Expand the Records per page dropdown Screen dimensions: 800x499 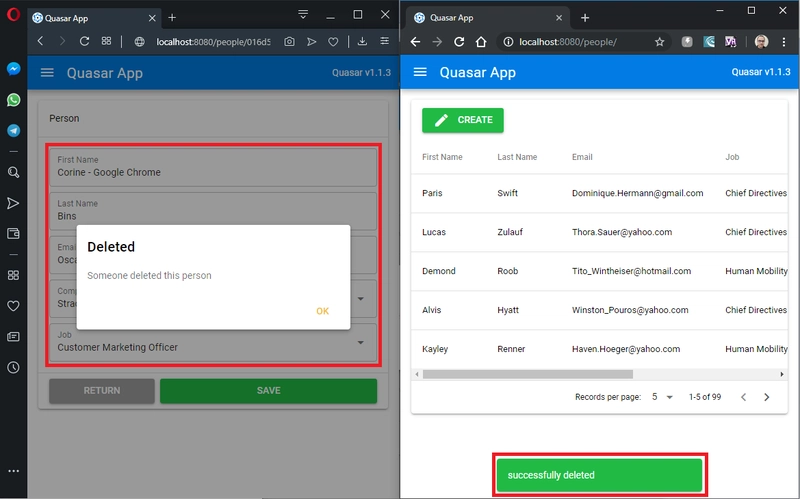click(x=663, y=397)
